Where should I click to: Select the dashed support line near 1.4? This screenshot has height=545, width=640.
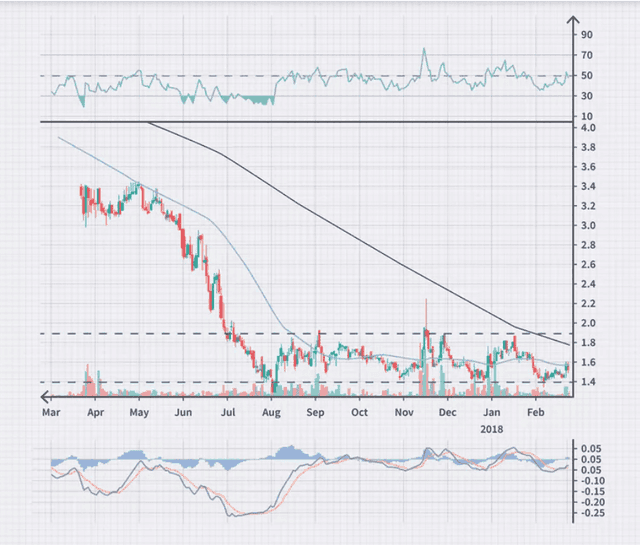pyautogui.click(x=300, y=382)
